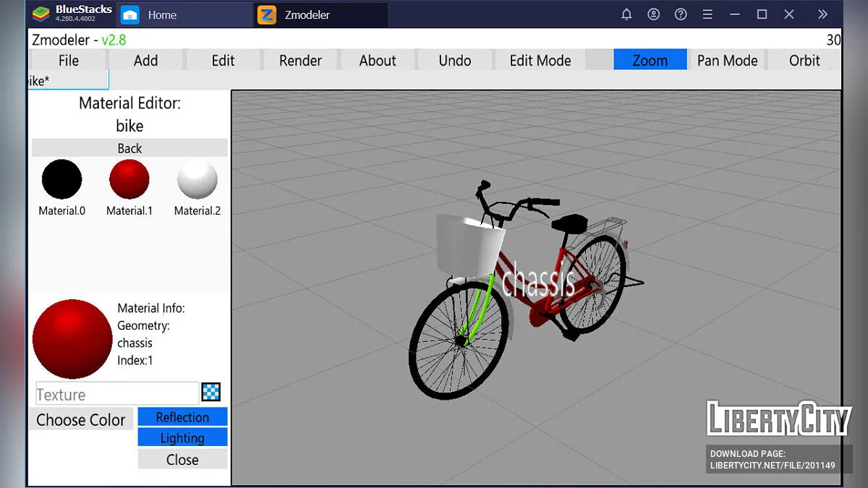
Task: Open the BlueStacks hamburger menu
Action: pos(707,14)
